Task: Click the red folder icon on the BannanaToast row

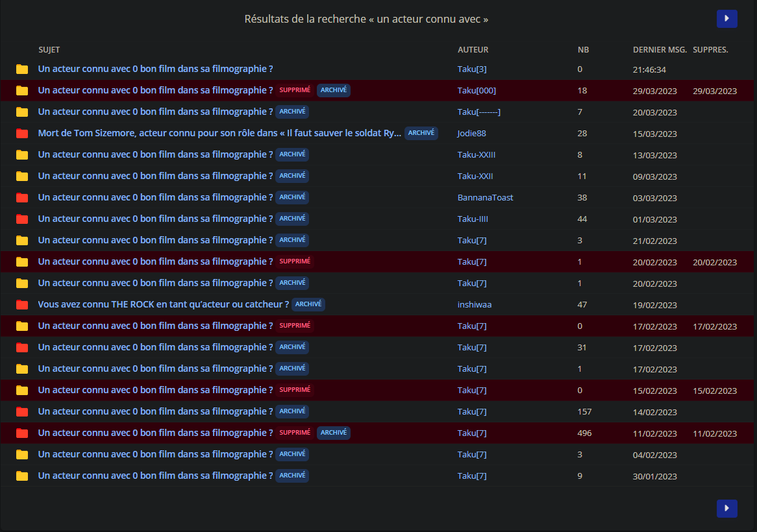Action: (21, 197)
